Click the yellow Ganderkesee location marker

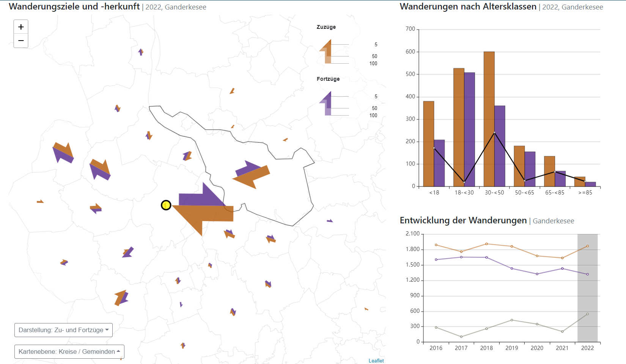(x=166, y=205)
